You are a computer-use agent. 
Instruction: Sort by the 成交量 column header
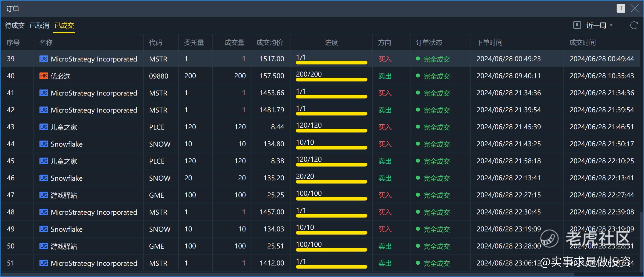point(235,43)
